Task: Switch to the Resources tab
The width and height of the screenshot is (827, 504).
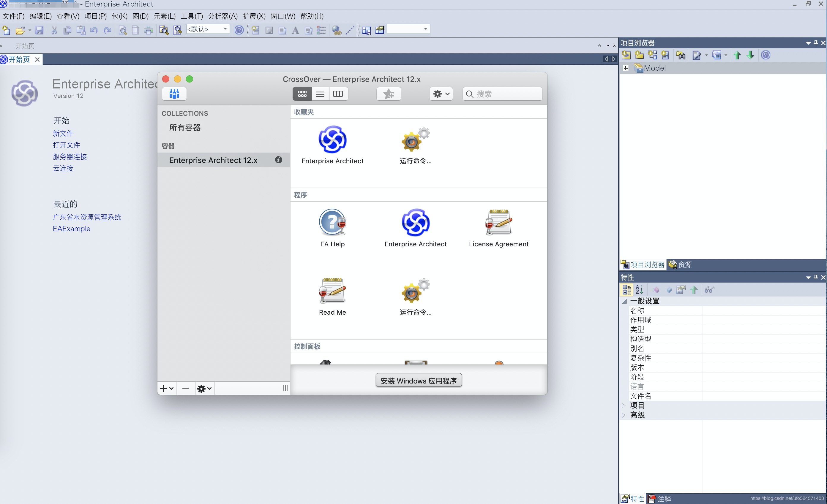Action: tap(680, 264)
